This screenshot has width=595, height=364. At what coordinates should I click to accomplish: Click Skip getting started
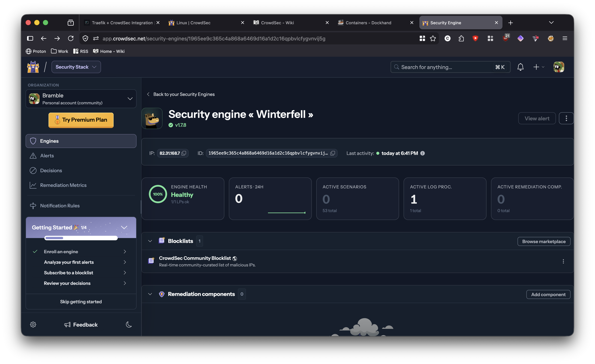(81, 302)
